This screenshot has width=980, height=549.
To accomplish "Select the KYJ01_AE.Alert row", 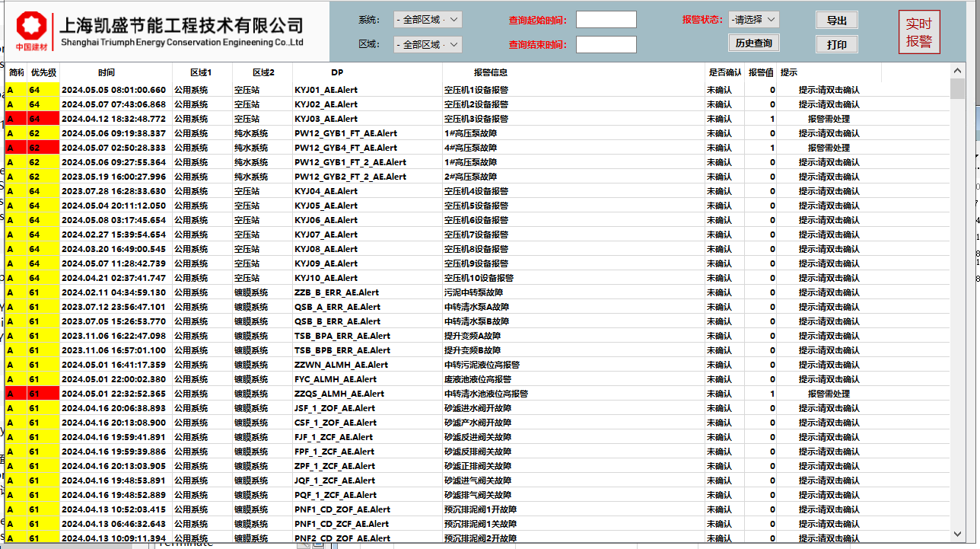I will point(478,90).
